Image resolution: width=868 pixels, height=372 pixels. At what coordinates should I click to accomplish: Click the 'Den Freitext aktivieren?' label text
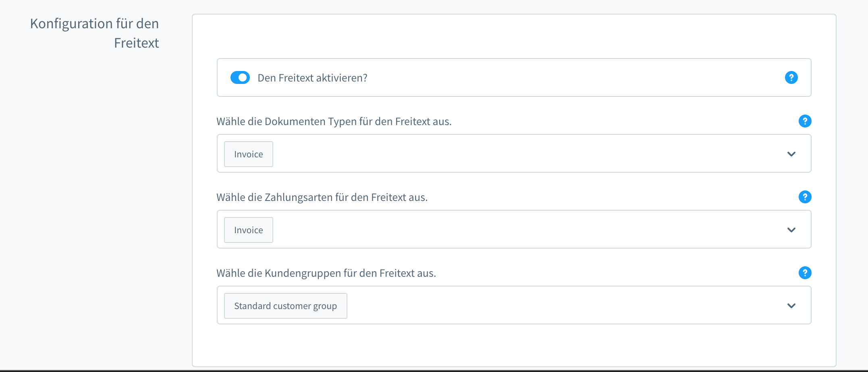pos(312,78)
